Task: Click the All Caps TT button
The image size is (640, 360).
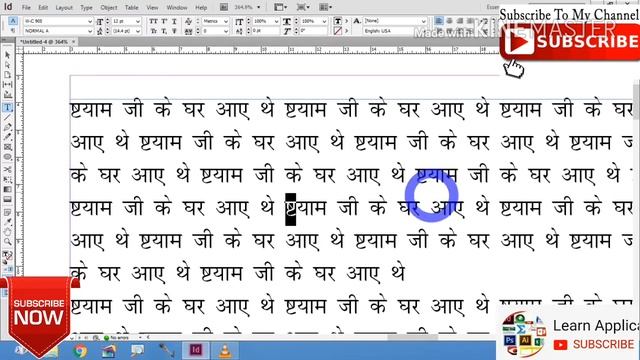Action: pyautogui.click(x=153, y=21)
